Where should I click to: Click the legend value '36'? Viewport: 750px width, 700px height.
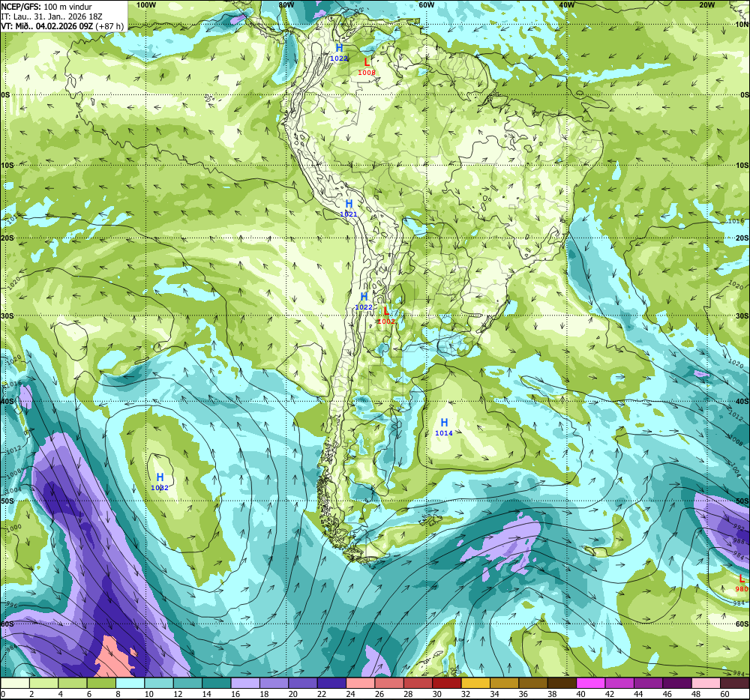click(523, 694)
